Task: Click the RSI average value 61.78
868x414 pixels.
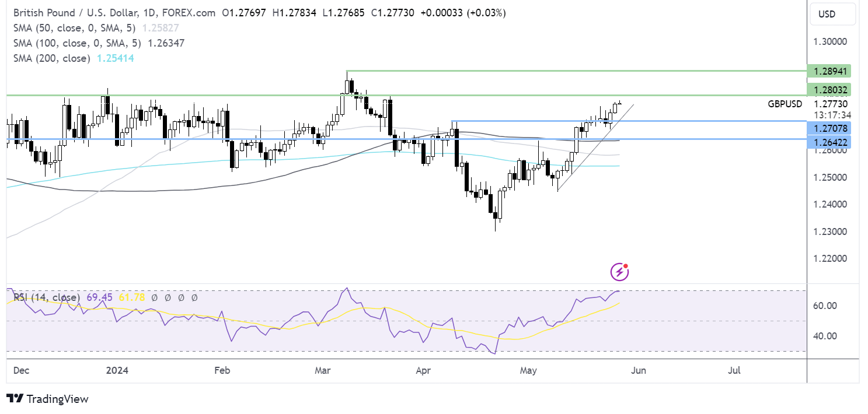Action: point(131,297)
